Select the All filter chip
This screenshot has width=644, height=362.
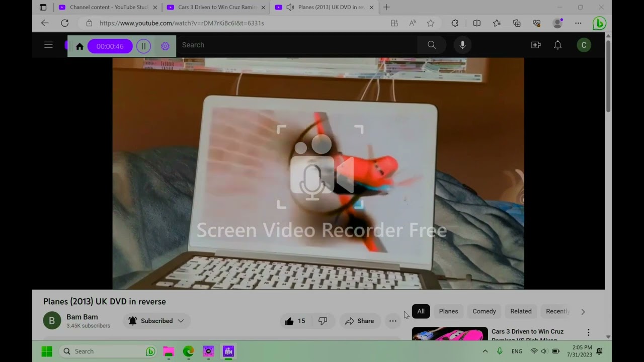(x=421, y=311)
